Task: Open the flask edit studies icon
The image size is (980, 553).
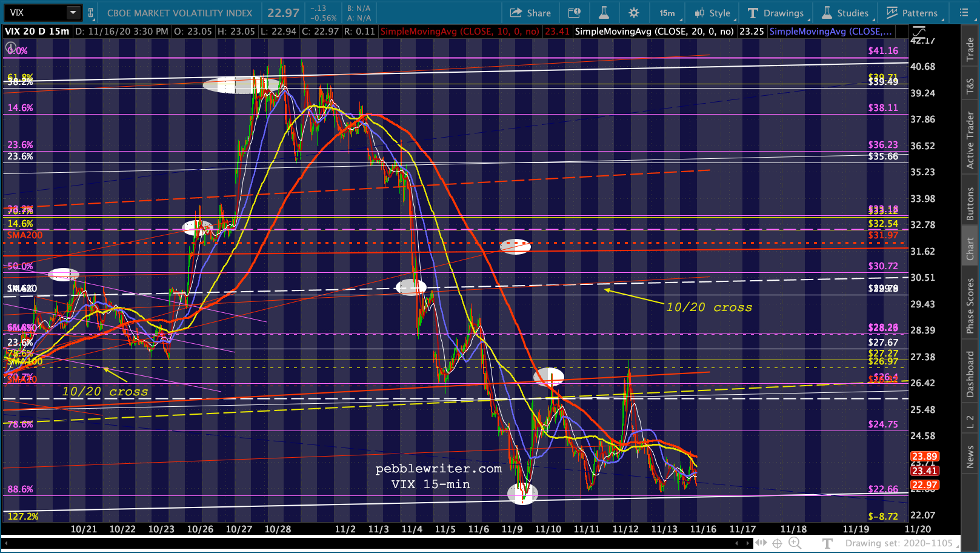Action: click(604, 13)
